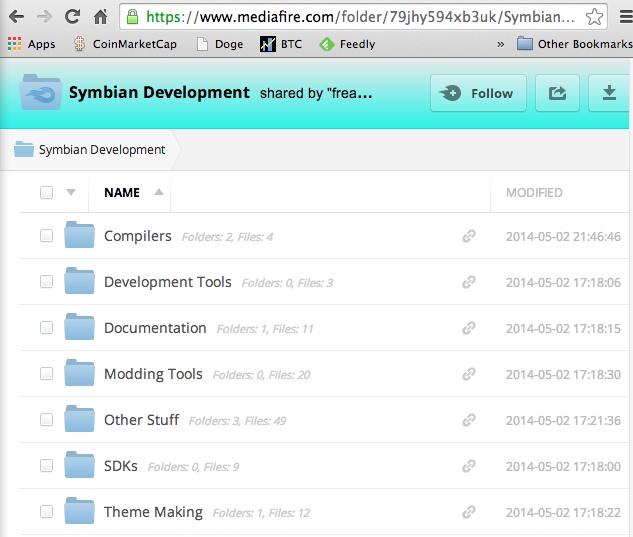Sort by the NAME column header
This screenshot has height=537, width=633.
tap(122, 193)
